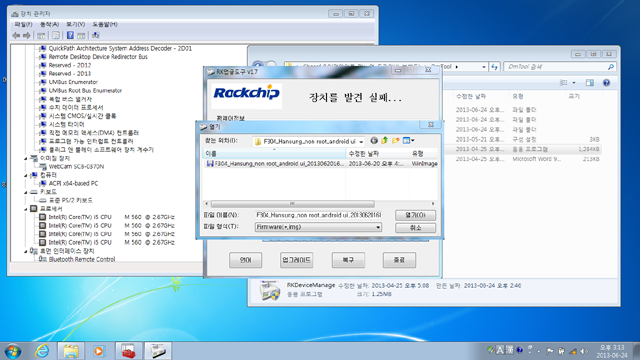Sort by the 이름 column header in Open dialog

[274, 153]
